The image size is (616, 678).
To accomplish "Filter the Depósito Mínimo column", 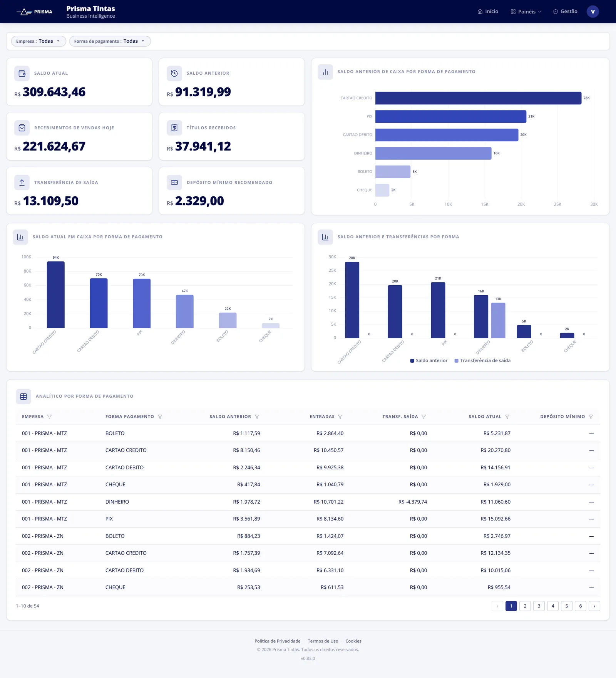I will [x=591, y=417].
